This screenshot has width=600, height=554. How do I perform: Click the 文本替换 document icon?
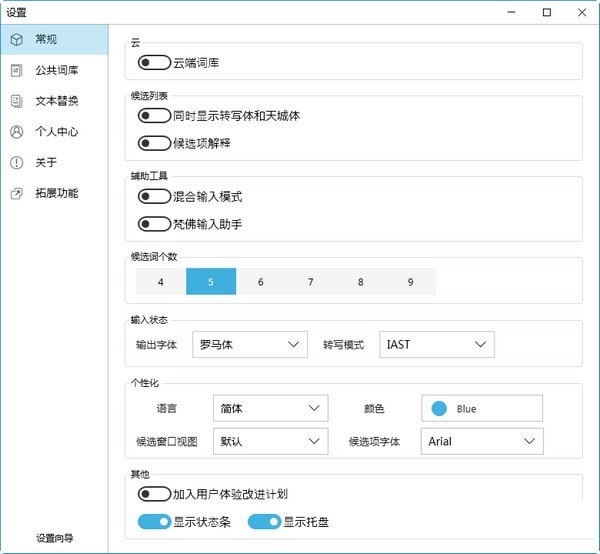tap(16, 101)
